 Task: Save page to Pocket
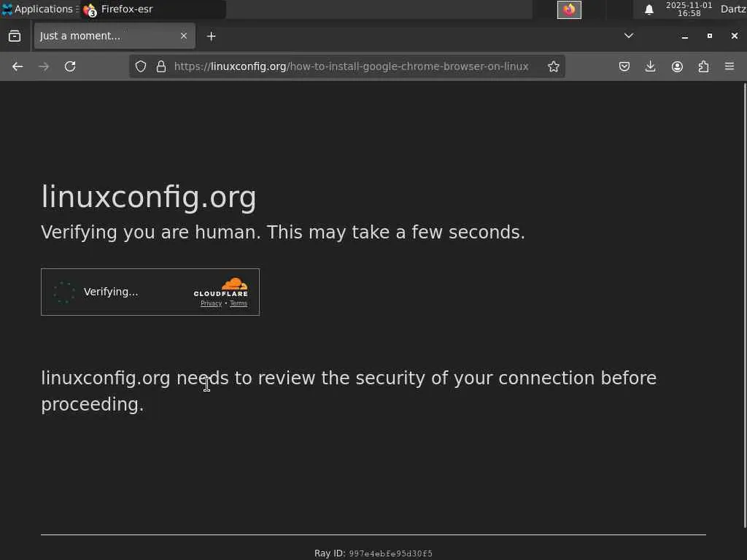(x=624, y=66)
